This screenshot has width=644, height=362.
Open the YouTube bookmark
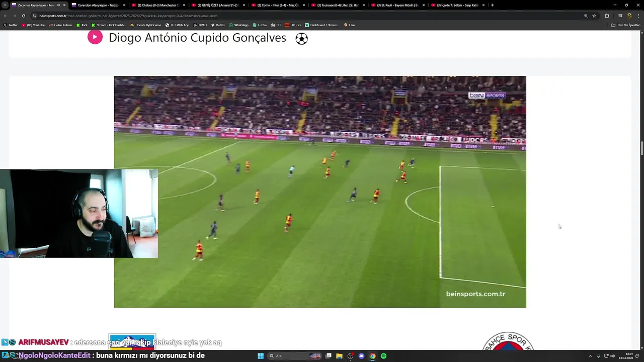tap(34, 25)
